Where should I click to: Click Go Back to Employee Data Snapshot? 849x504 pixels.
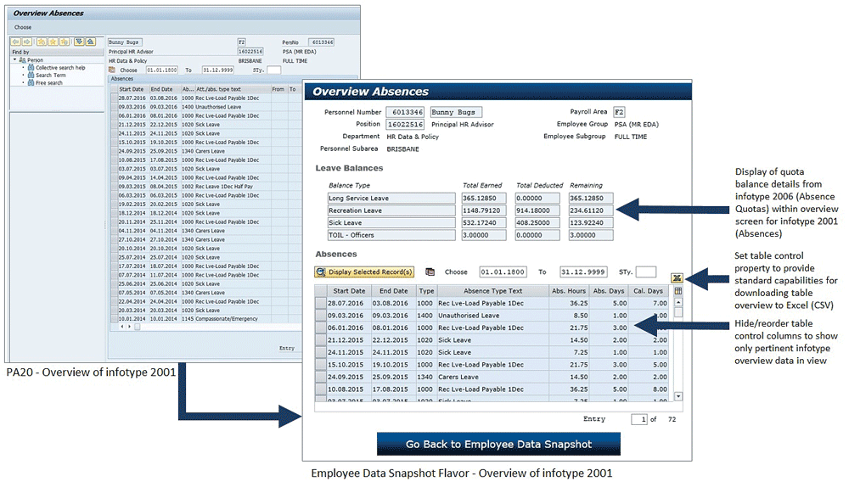(498, 445)
